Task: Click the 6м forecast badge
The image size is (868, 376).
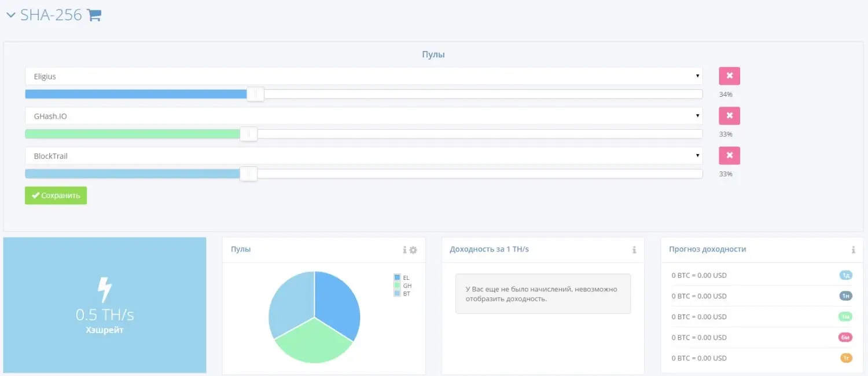Action: pos(845,337)
